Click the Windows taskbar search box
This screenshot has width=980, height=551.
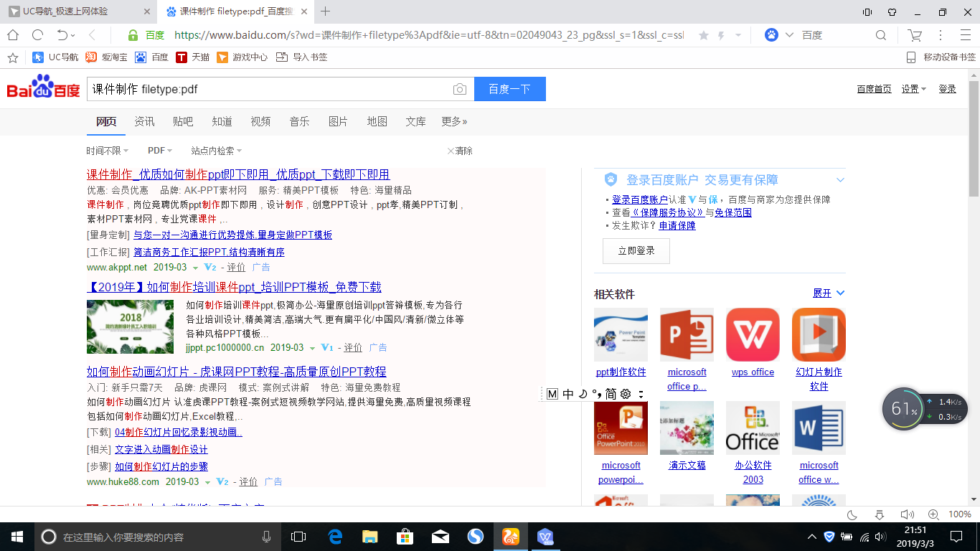[158, 537]
